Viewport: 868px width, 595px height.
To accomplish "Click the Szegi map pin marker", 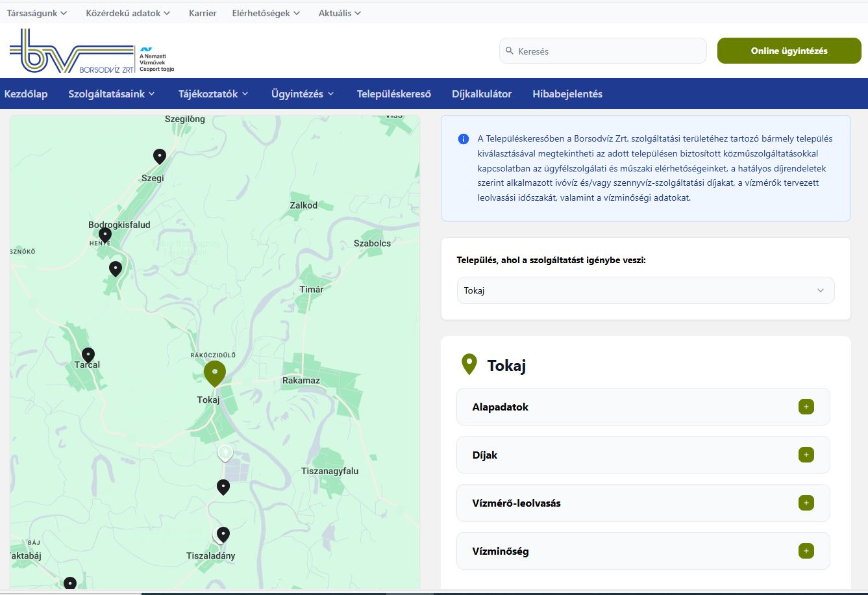I will [159, 156].
